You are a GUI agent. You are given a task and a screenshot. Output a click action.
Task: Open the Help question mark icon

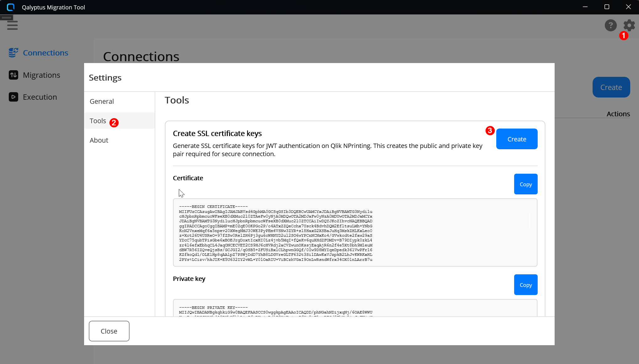pyautogui.click(x=610, y=25)
